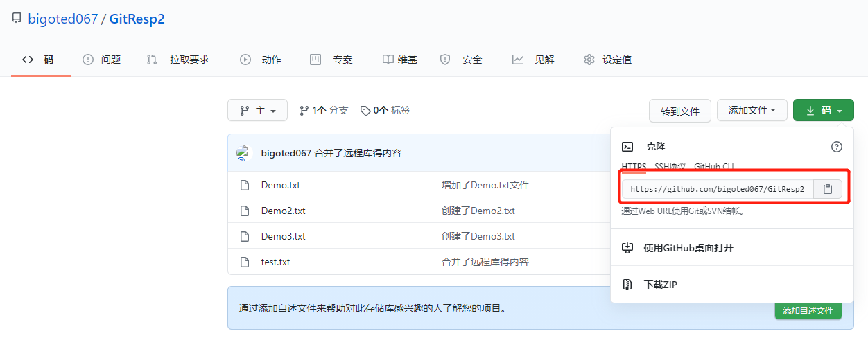868x349 pixels.
Task: Open commit 创建了Demo3.txt
Action: point(478,236)
